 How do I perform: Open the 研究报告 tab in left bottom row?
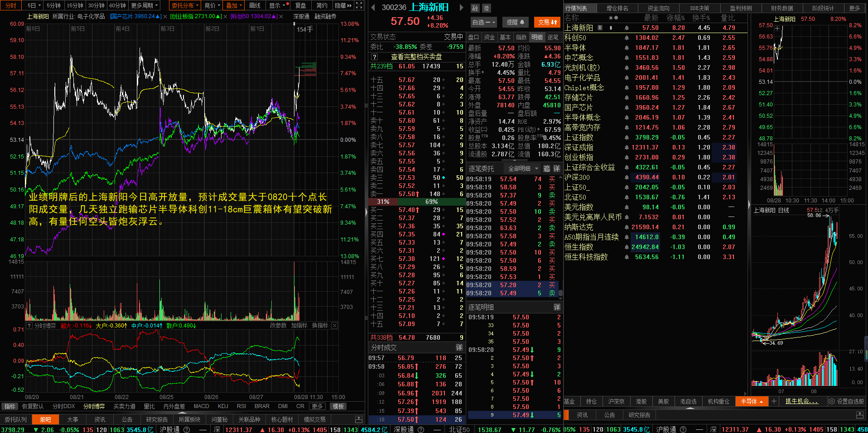coord(157,419)
